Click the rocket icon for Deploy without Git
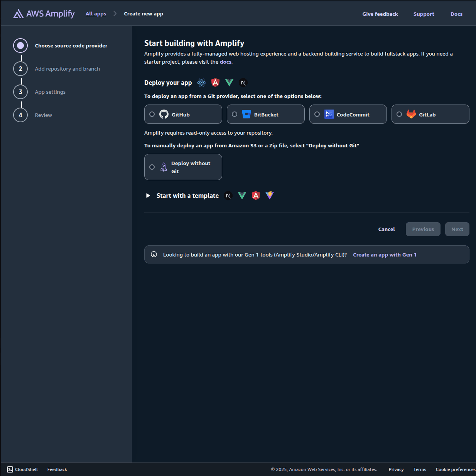 point(164,167)
